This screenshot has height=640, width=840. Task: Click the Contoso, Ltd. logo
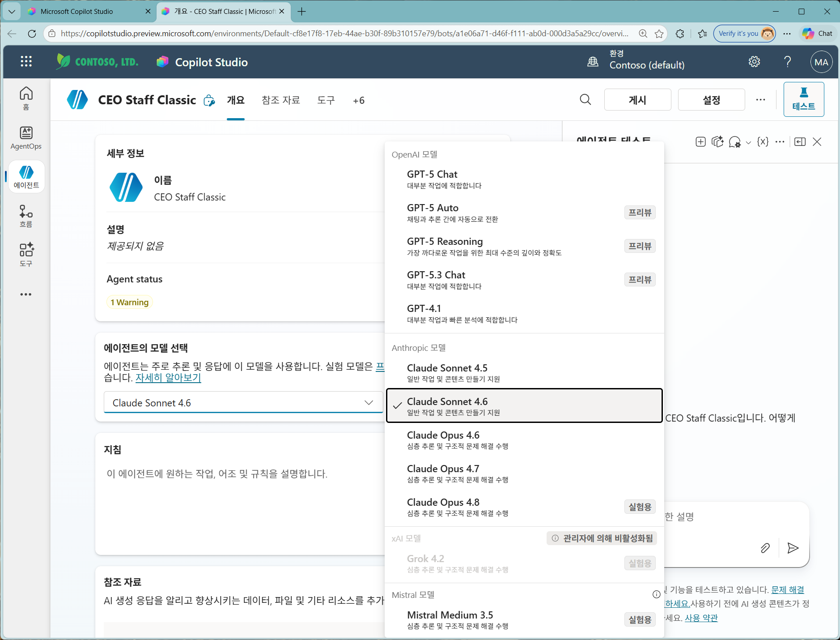point(98,62)
